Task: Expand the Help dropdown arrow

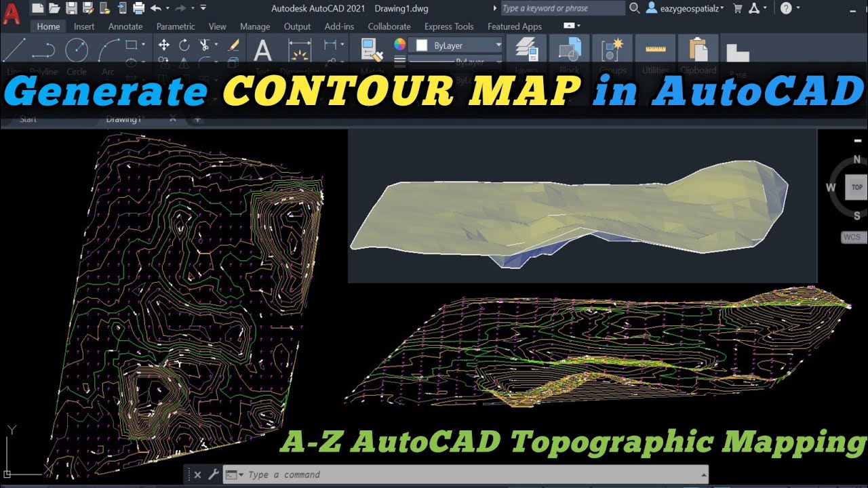Action: (797, 8)
